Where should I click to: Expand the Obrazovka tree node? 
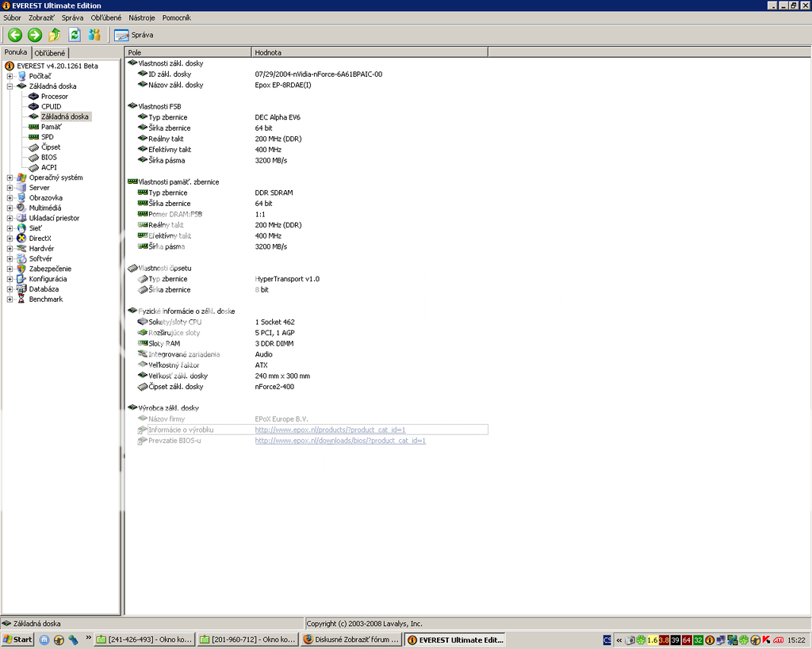(10, 197)
